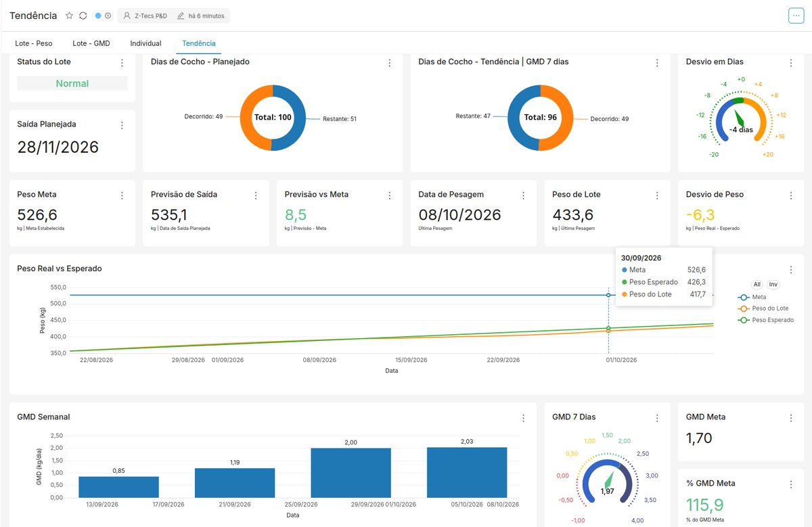Open the Status do Lote card menu

coord(122,63)
